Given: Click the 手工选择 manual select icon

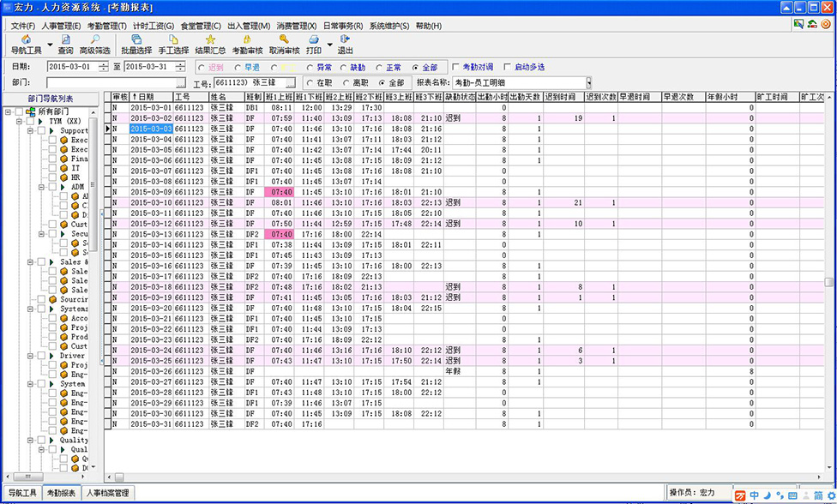Looking at the screenshot, I should tap(173, 45).
